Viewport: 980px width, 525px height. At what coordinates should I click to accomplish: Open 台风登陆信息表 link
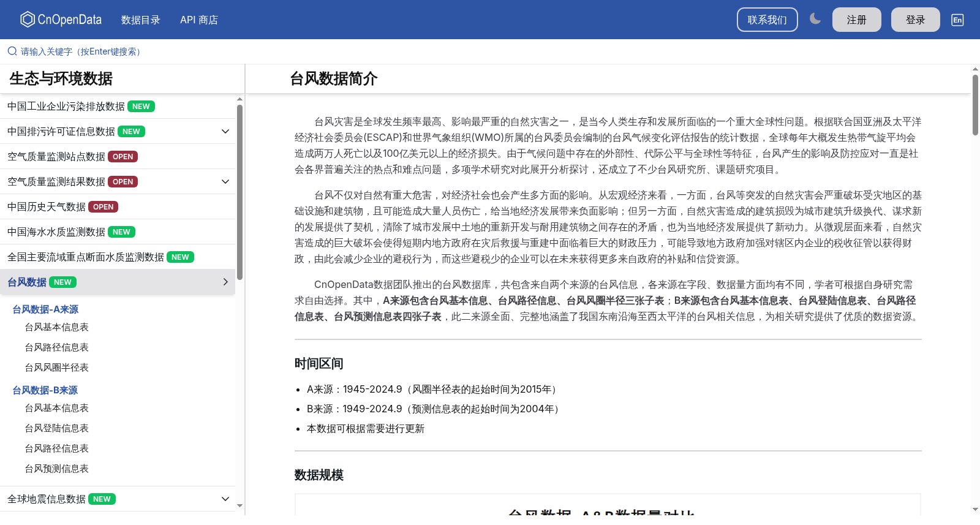[x=56, y=428]
